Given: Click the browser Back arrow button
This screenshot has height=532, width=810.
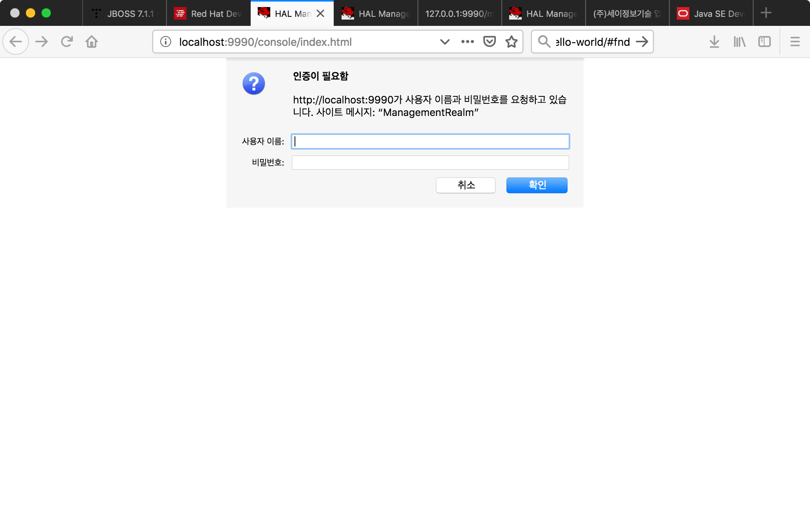Looking at the screenshot, I should click(16, 42).
